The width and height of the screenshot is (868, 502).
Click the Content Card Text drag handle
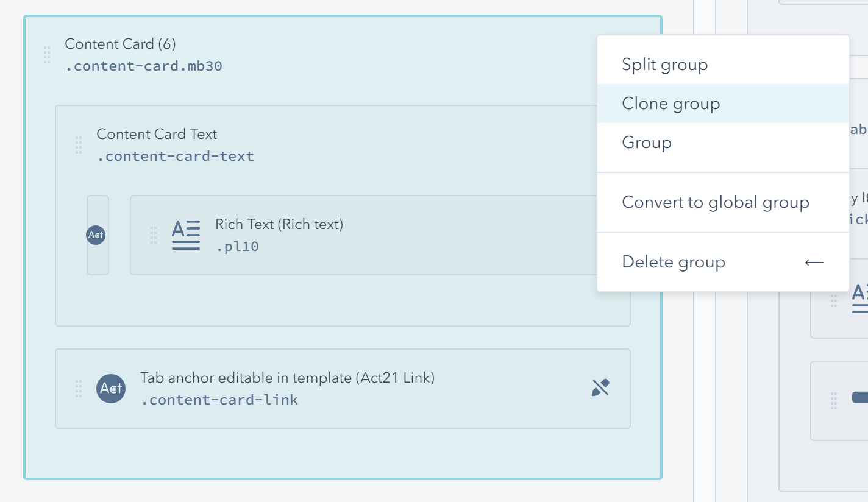[x=79, y=145]
